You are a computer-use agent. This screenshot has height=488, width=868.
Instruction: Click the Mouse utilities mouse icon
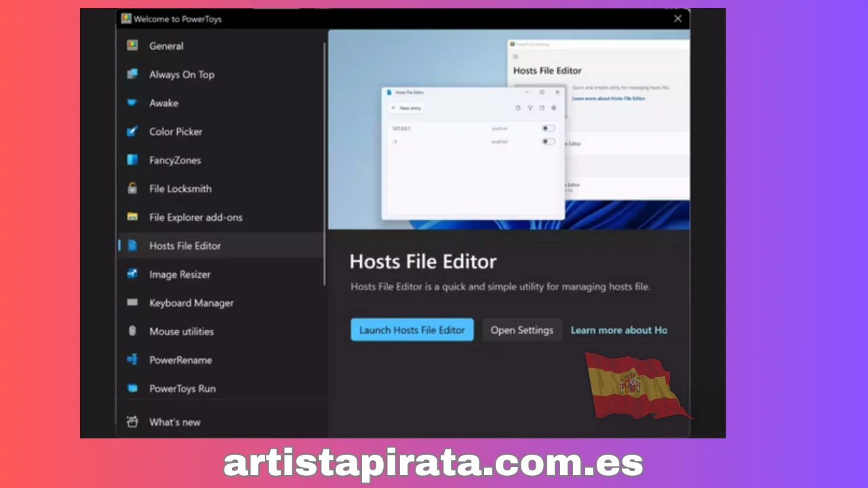pyautogui.click(x=132, y=331)
